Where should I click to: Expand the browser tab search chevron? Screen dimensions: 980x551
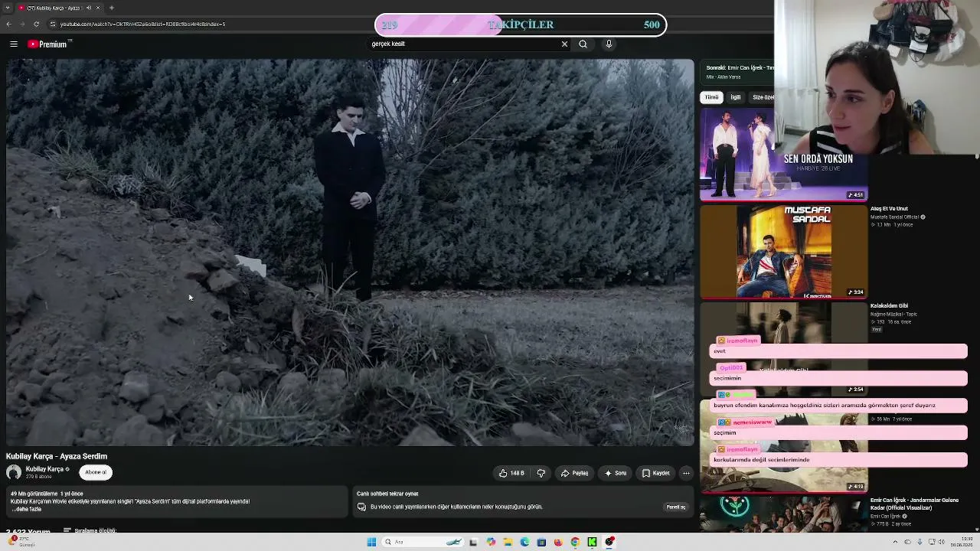(7, 8)
